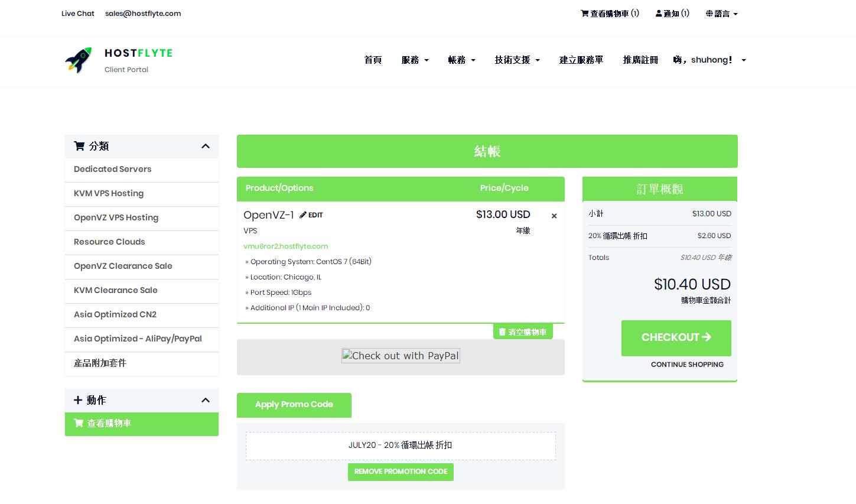Expand the 技術支援 menu dropdown
Image resolution: width=856 pixels, height=504 pixels.
[517, 60]
